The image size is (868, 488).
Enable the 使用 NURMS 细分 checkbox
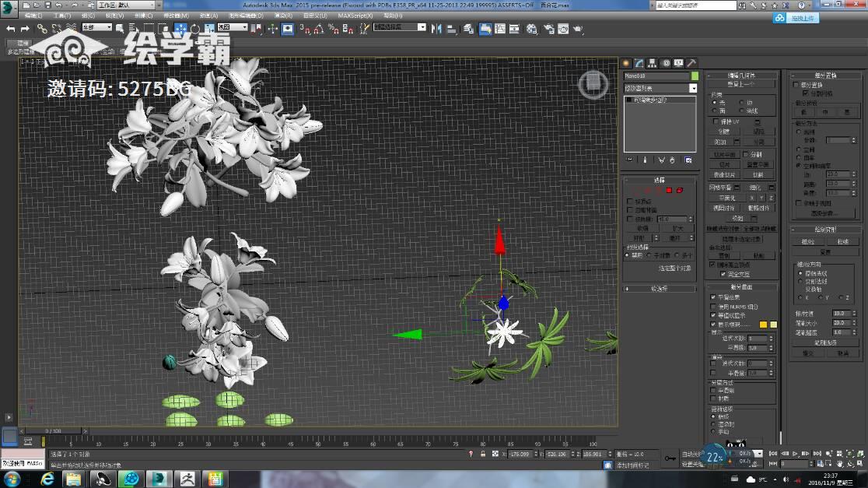tap(713, 306)
